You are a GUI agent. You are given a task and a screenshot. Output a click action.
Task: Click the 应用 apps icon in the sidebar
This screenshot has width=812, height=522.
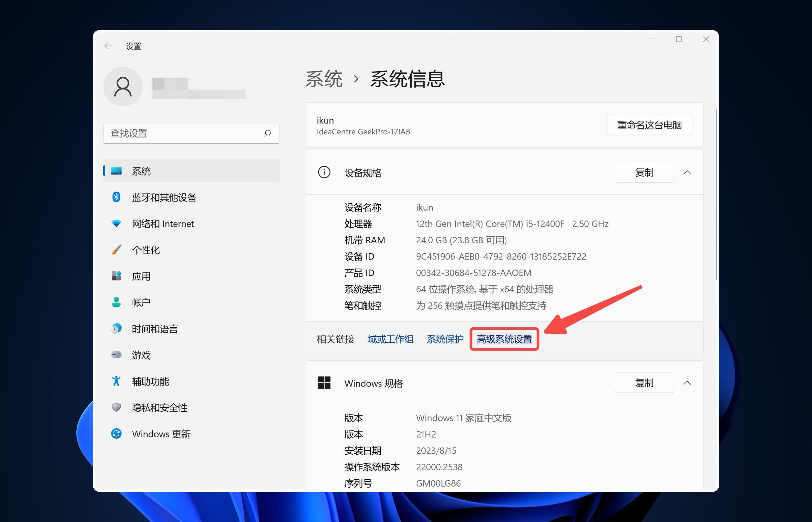116,276
